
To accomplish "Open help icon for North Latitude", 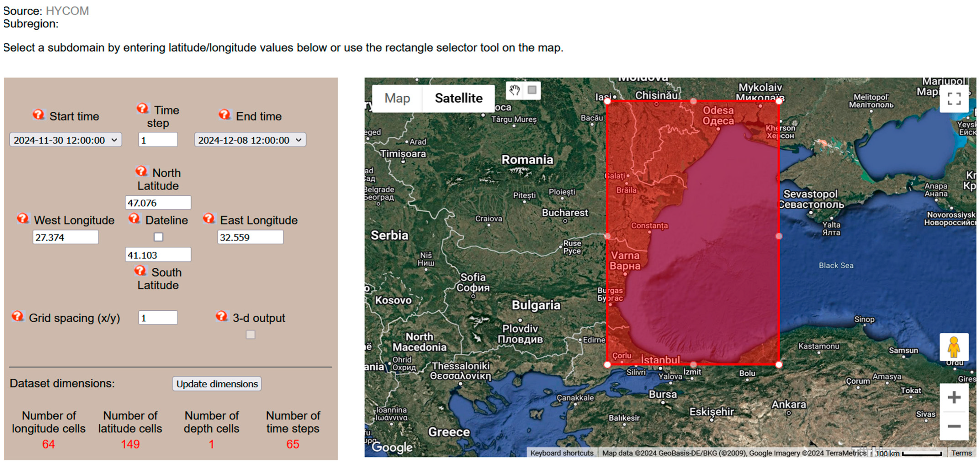I will pyautogui.click(x=141, y=171).
